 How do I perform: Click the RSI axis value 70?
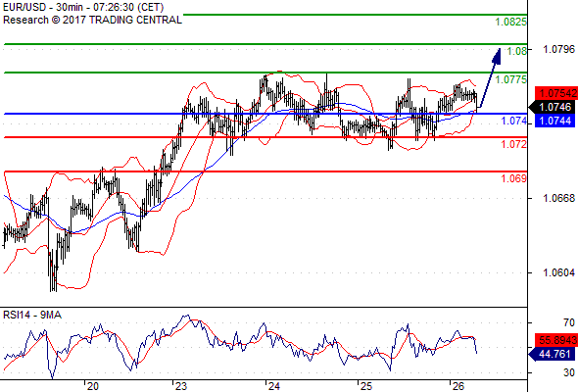tap(569, 322)
